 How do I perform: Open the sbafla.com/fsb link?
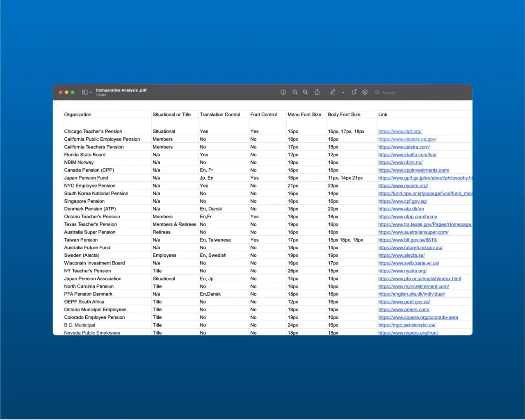click(x=407, y=155)
